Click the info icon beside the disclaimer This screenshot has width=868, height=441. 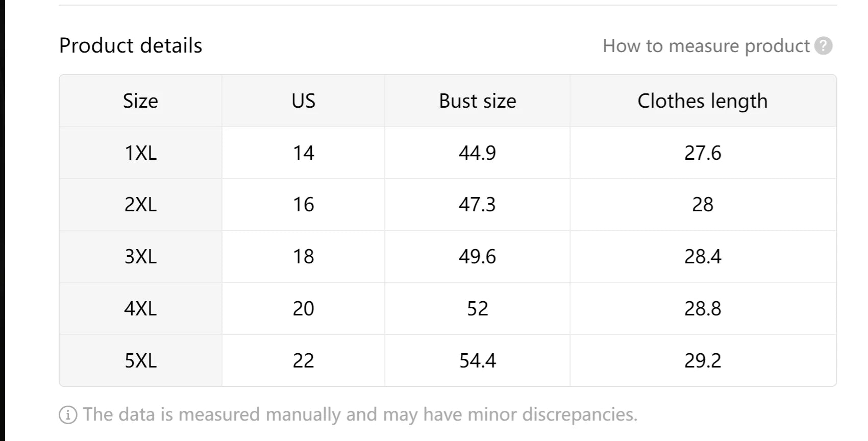[x=68, y=415]
